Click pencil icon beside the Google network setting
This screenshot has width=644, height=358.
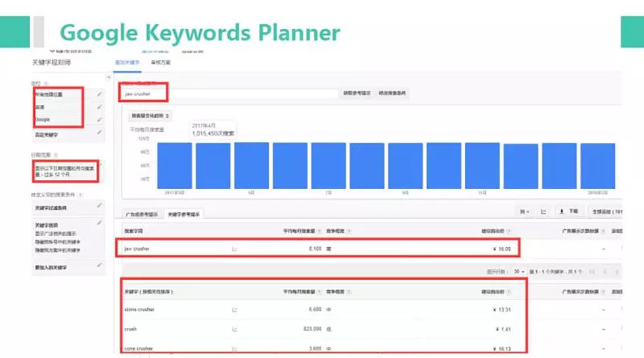coord(99,120)
